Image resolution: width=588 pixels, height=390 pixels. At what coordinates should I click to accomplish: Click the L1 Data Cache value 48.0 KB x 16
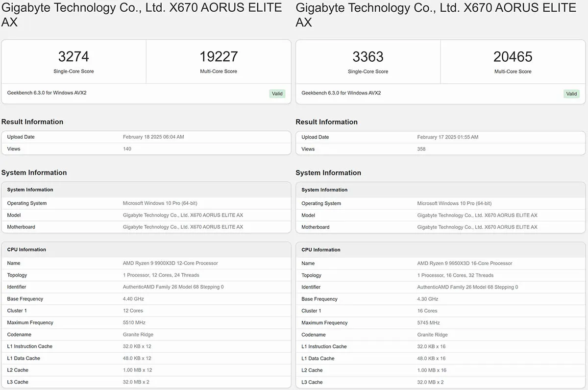click(x=432, y=358)
